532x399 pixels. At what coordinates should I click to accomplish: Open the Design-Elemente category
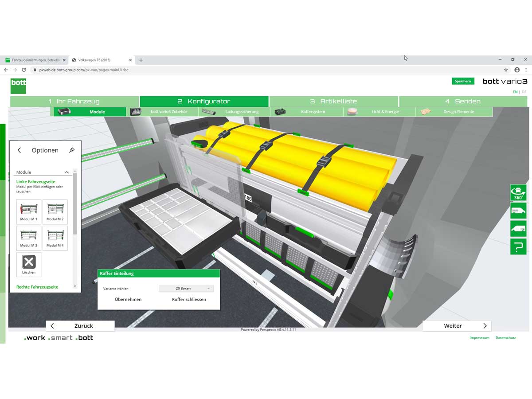coord(454,112)
